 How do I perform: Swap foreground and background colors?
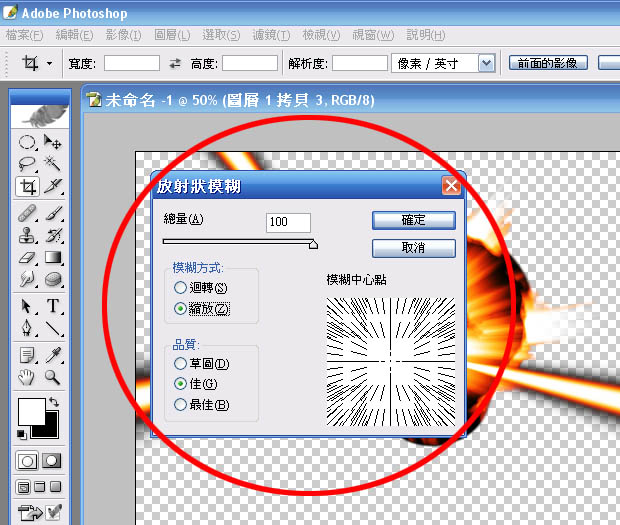[54, 402]
